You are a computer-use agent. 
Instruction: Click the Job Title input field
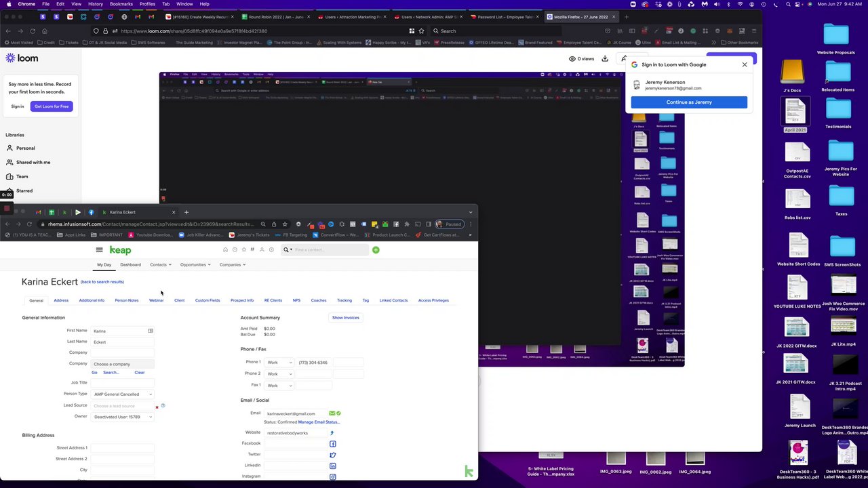click(x=122, y=383)
